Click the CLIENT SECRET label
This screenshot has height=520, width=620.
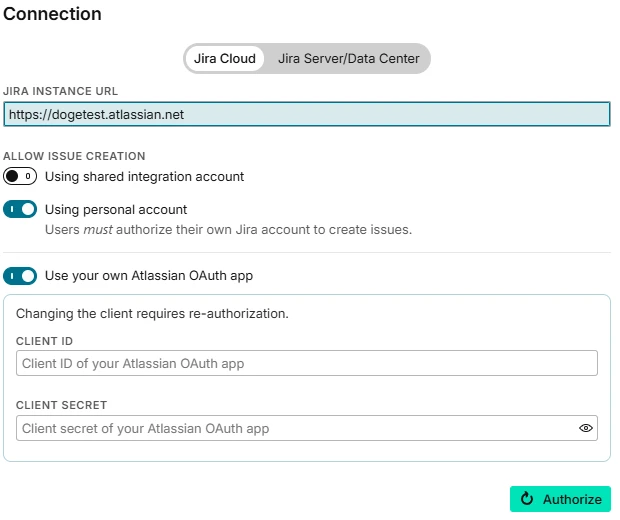pos(62,405)
